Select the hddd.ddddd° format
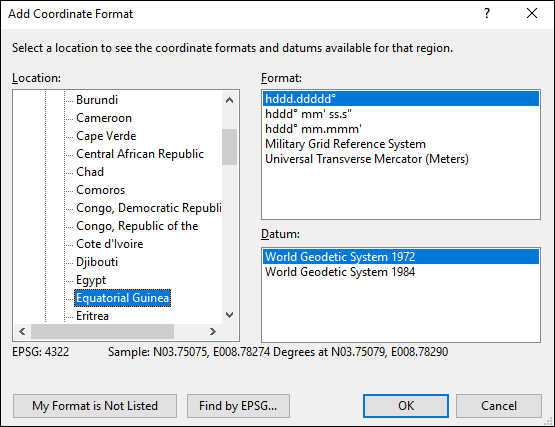This screenshot has width=555, height=427. click(401, 99)
